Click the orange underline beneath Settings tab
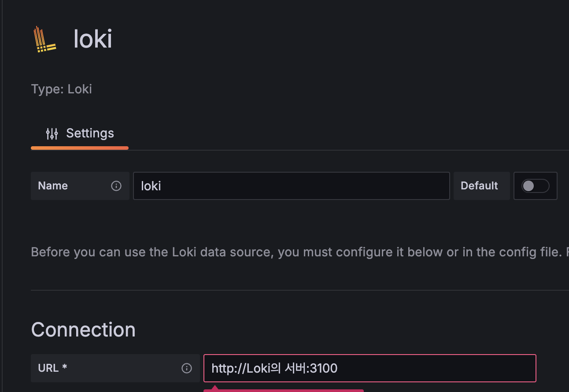Image resolution: width=569 pixels, height=392 pixels. [x=80, y=148]
